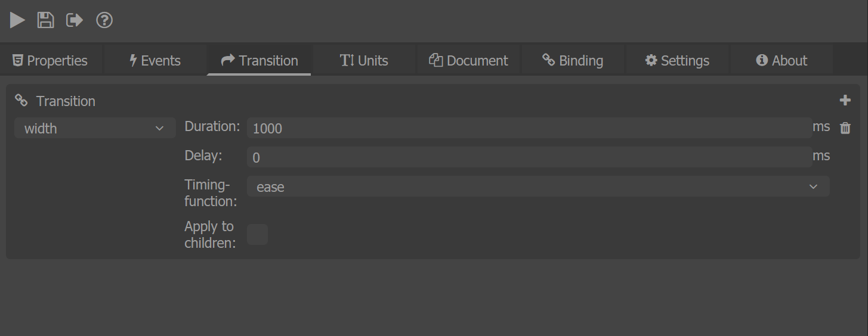
Task: Save using the floppy disk icon
Action: click(46, 20)
